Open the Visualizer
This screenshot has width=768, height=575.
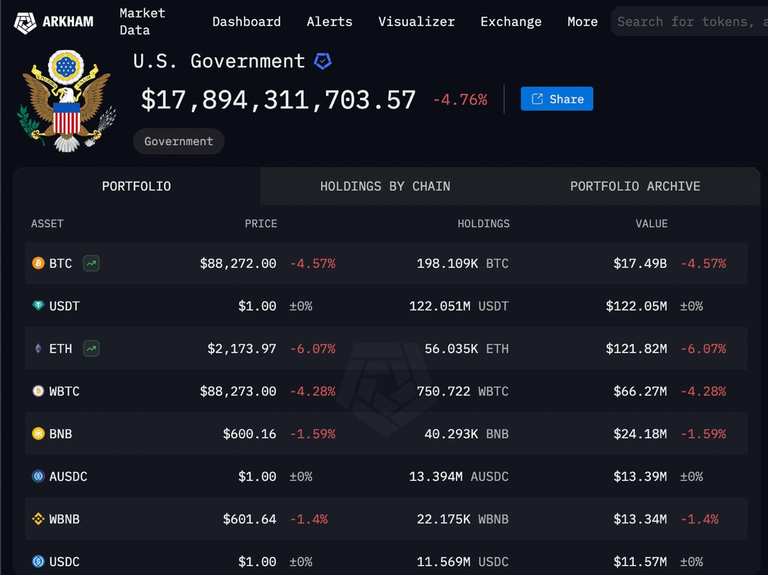pos(416,22)
